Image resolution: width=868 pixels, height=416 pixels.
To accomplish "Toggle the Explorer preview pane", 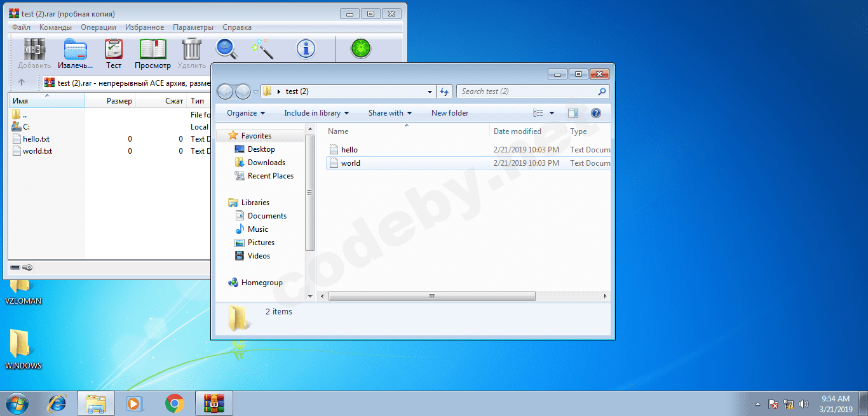I will pyautogui.click(x=573, y=113).
